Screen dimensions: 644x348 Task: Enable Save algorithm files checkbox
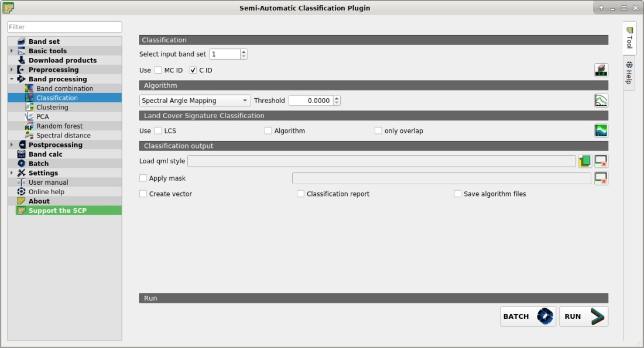[x=458, y=194]
